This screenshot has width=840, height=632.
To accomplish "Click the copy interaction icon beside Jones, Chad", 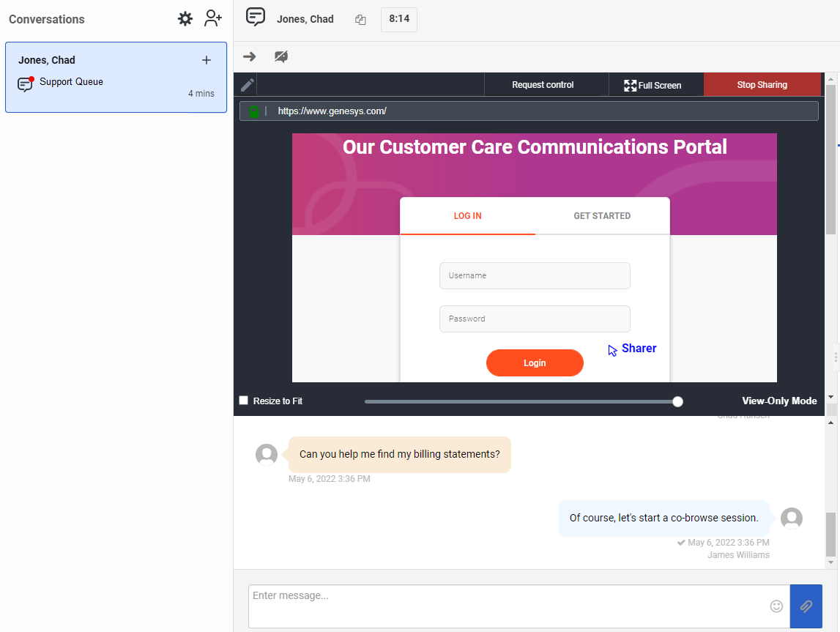I will (360, 20).
